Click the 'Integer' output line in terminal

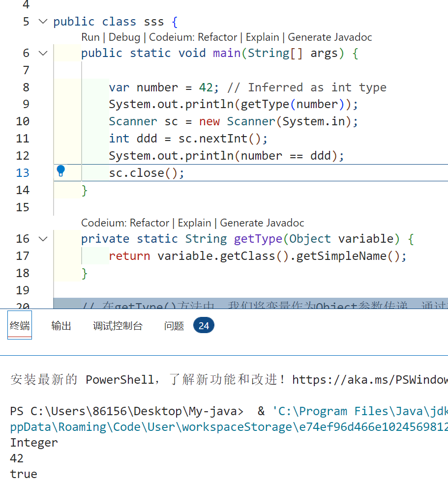[x=34, y=443]
